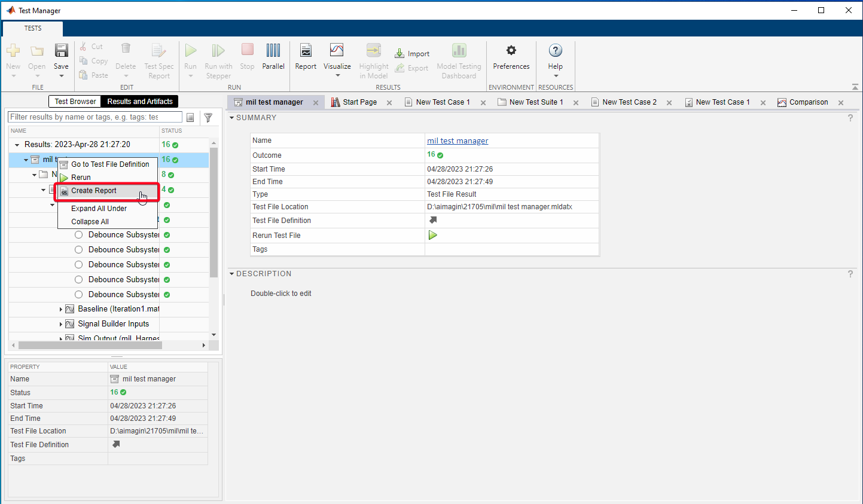
Task: Open the New Test Case 2 tab
Action: point(629,102)
